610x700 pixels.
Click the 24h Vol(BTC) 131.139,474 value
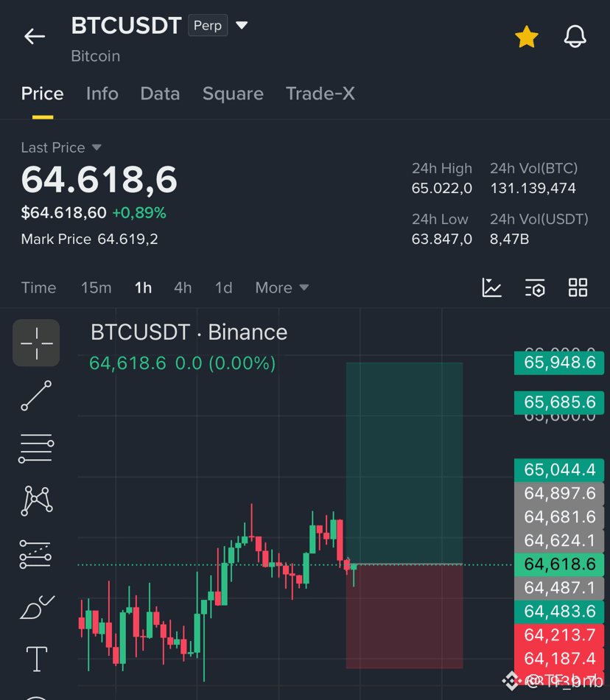pyautogui.click(x=533, y=189)
